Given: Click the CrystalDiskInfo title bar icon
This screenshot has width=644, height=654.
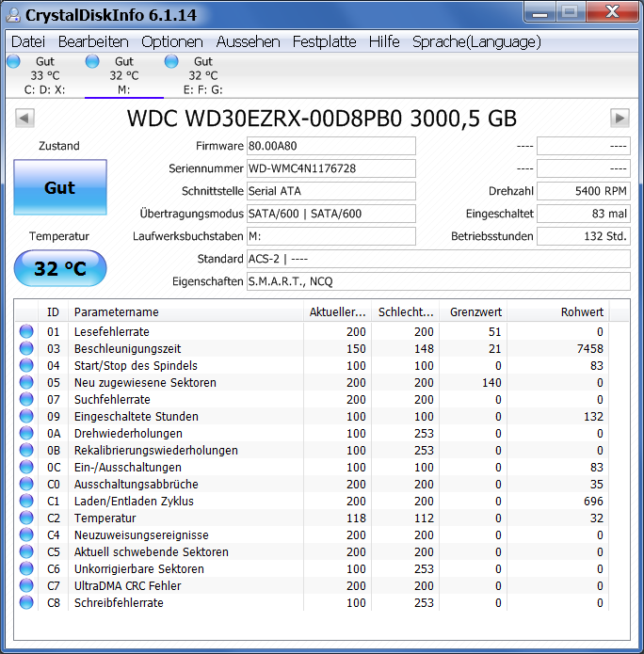Looking at the screenshot, I should [x=13, y=15].
